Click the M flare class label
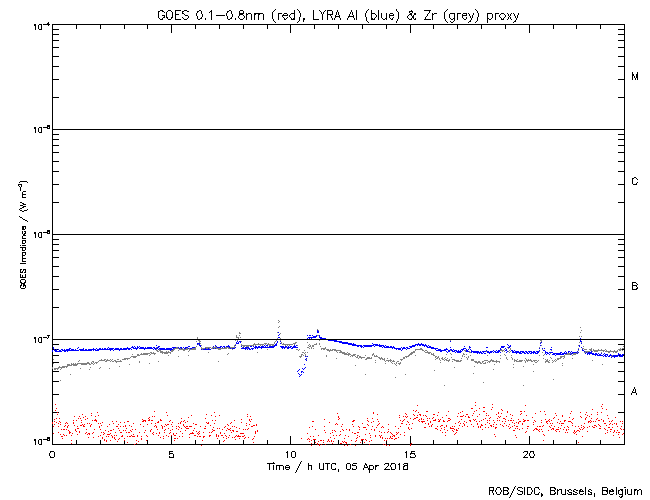The width and height of the screenshot is (650, 500). coord(635,77)
